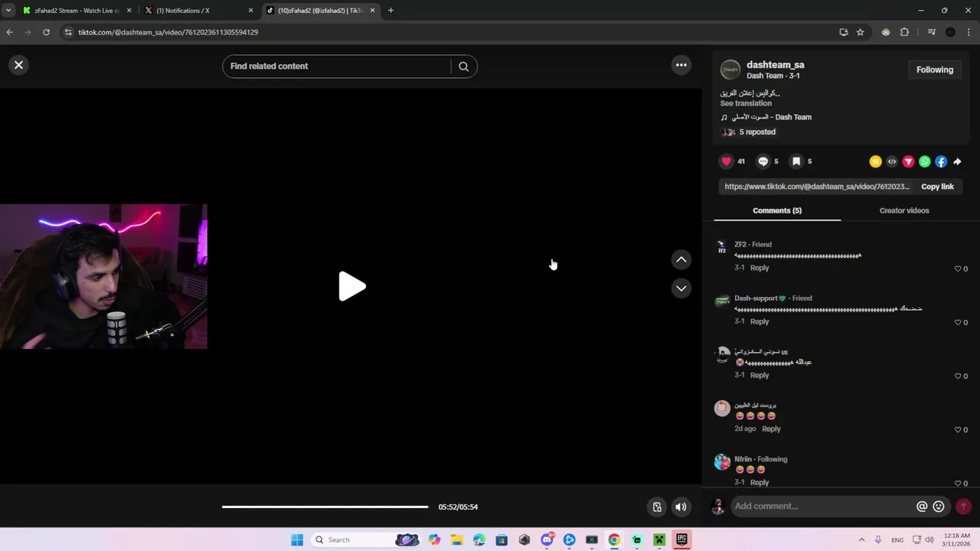980x551 pixels.
Task: Click the search magnifier in Find related content
Action: coord(463,67)
